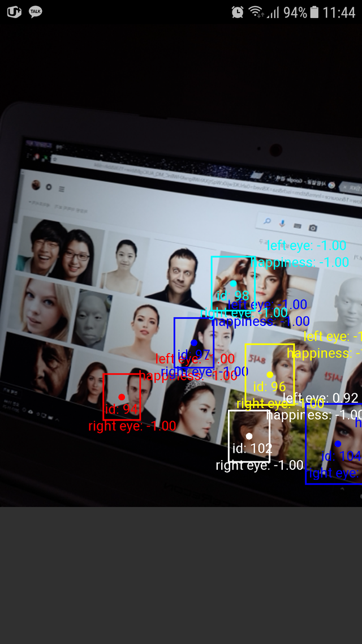The image size is (362, 644).
Task: Tap the camera search-by-image icon in preview
Action: click(x=313, y=227)
